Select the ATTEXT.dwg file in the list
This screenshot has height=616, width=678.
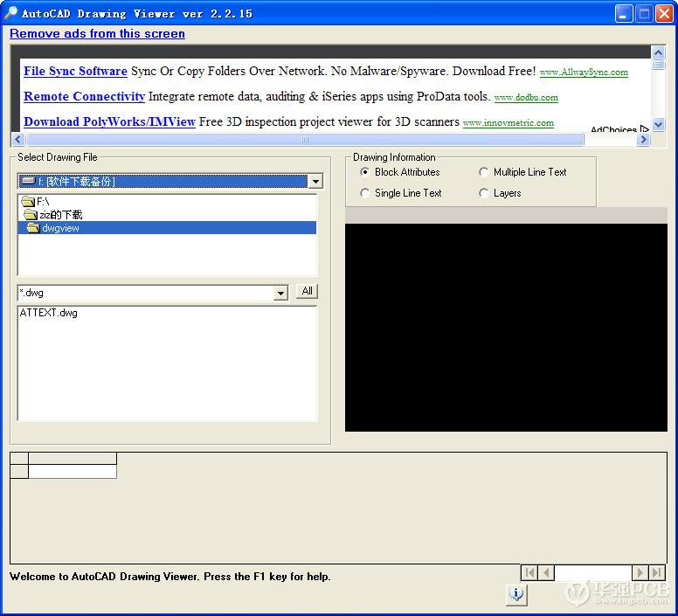click(x=48, y=313)
